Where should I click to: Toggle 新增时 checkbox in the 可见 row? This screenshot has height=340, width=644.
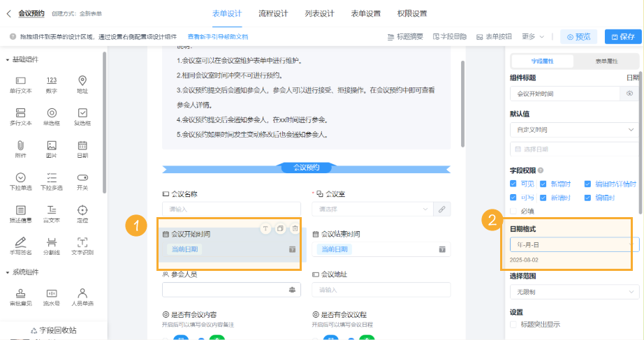tap(543, 184)
